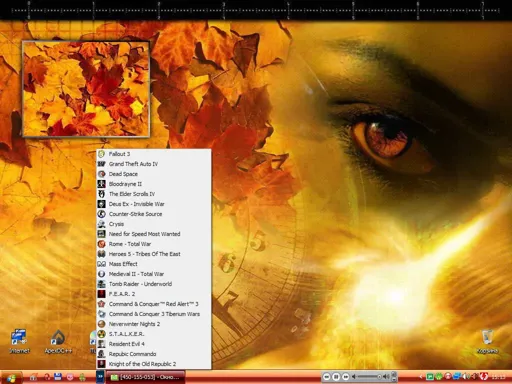Open the system volume tray icon
Screen dimensions: 512x384
pos(466,377)
